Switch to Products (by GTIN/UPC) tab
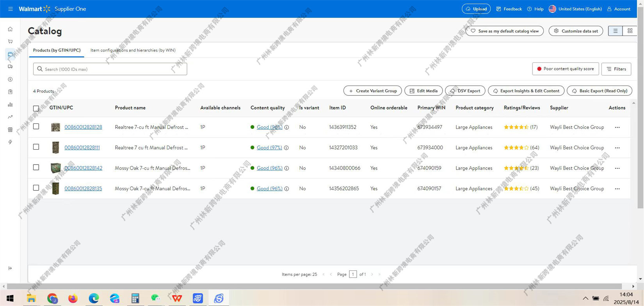Image resolution: width=644 pixels, height=306 pixels. (57, 50)
